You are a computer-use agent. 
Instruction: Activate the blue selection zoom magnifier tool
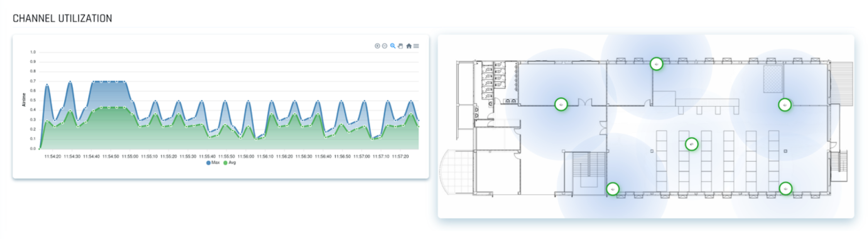[393, 46]
